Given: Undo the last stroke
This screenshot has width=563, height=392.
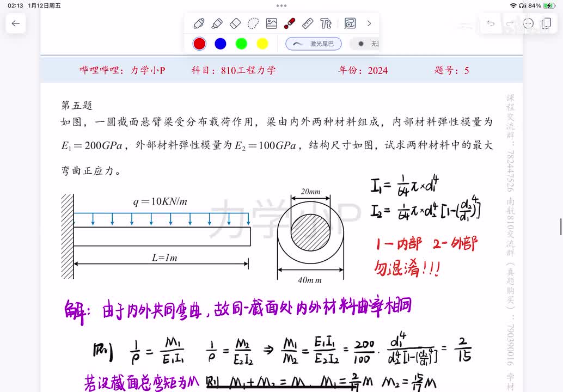Looking at the screenshot, I should [491, 24].
